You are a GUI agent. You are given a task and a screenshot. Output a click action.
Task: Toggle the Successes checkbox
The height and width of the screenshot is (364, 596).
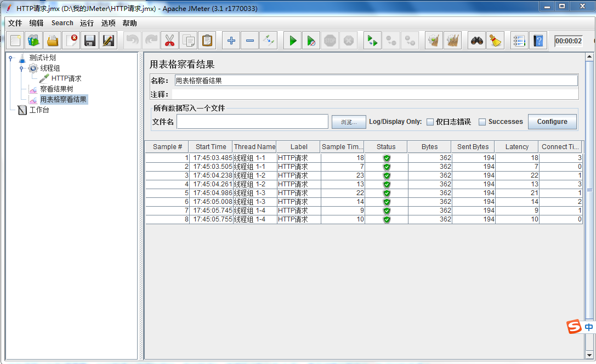click(482, 122)
